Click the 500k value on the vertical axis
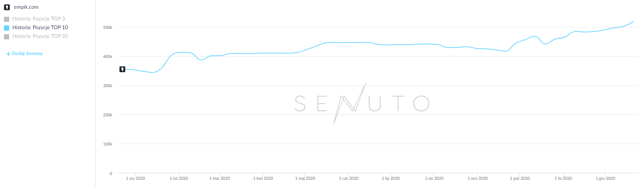 coord(108,27)
